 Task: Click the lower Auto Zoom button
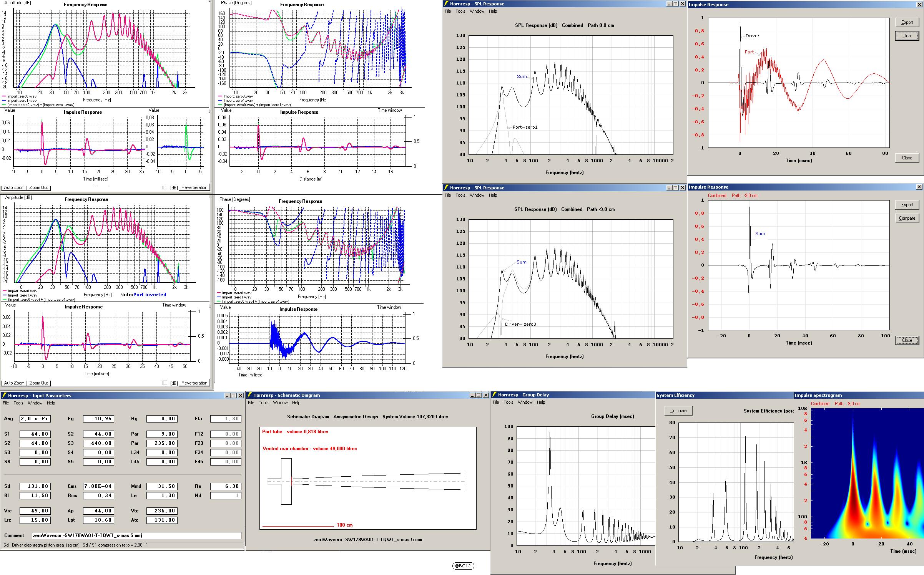(14, 383)
